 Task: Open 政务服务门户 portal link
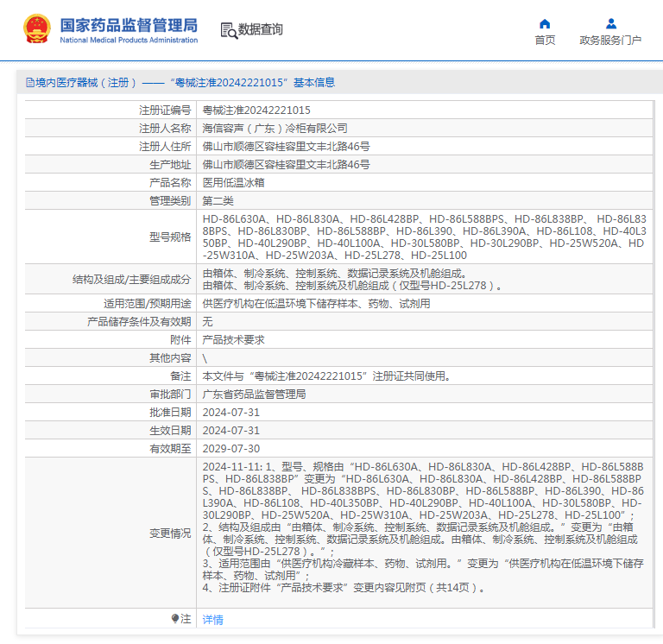(x=610, y=41)
